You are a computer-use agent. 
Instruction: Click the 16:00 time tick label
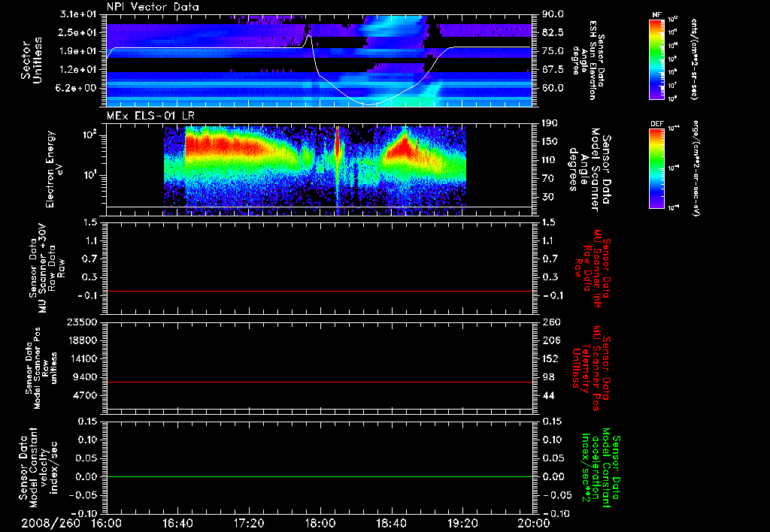tap(107, 523)
